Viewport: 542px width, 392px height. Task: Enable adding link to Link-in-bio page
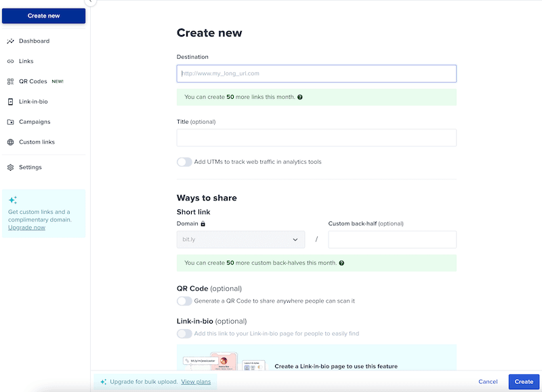point(184,333)
